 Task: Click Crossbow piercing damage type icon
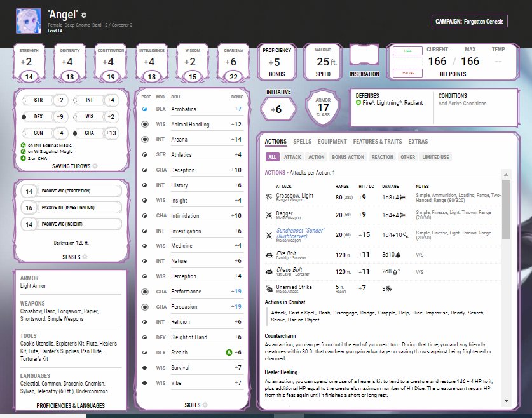tap(402, 198)
